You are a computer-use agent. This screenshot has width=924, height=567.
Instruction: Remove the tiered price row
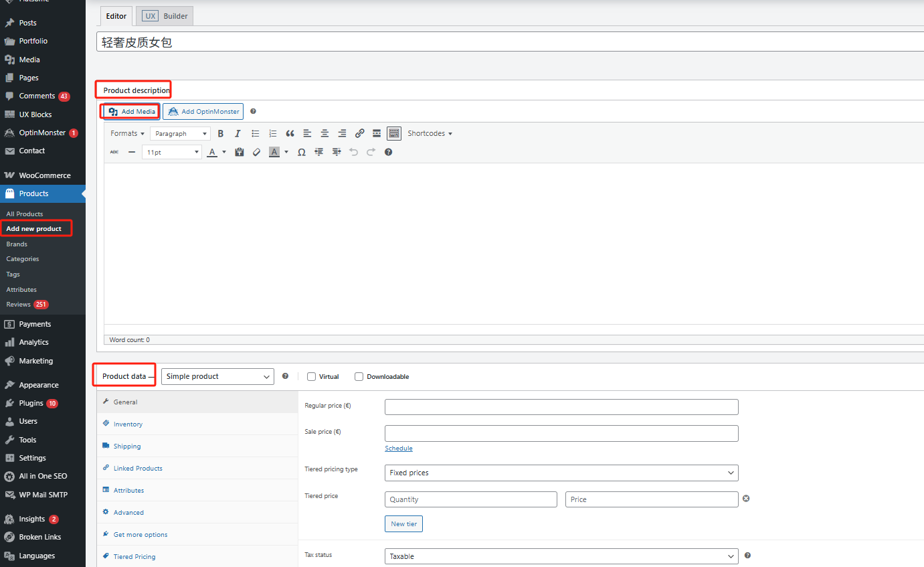tap(746, 499)
